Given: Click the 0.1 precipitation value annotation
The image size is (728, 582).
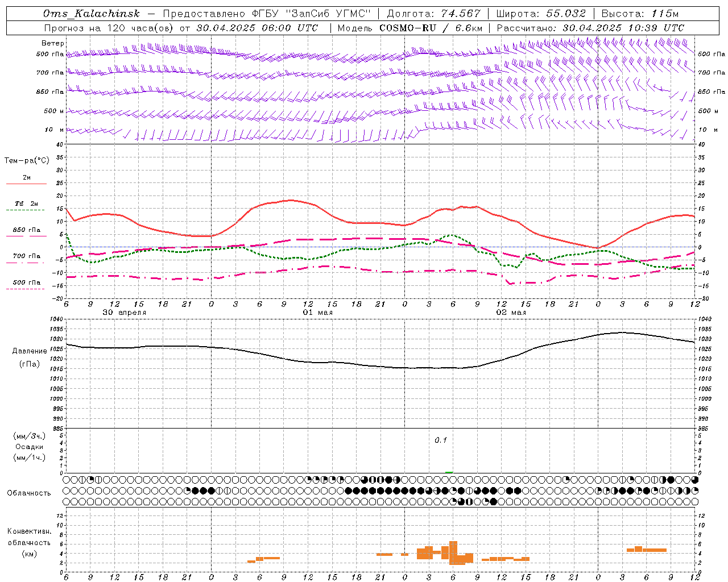Looking at the screenshot, I should click(441, 440).
